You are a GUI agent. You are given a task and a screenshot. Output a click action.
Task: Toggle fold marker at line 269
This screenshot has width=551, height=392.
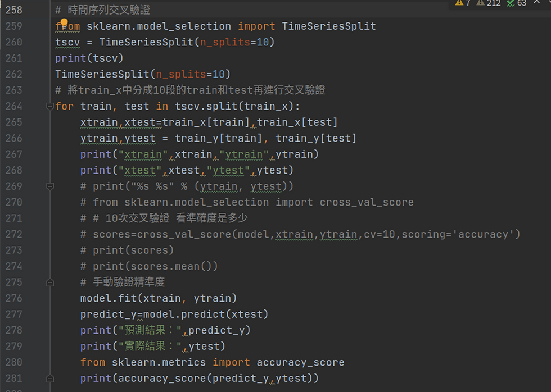pyautogui.click(x=50, y=186)
